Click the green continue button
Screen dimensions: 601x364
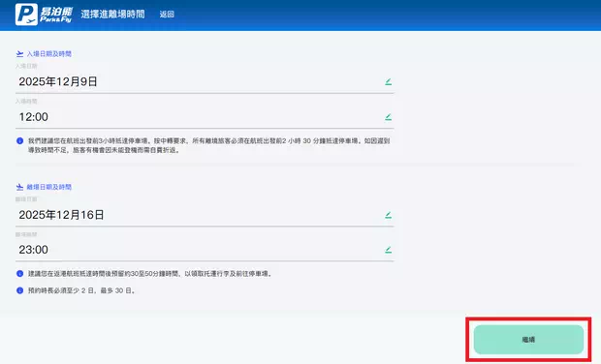[528, 340]
